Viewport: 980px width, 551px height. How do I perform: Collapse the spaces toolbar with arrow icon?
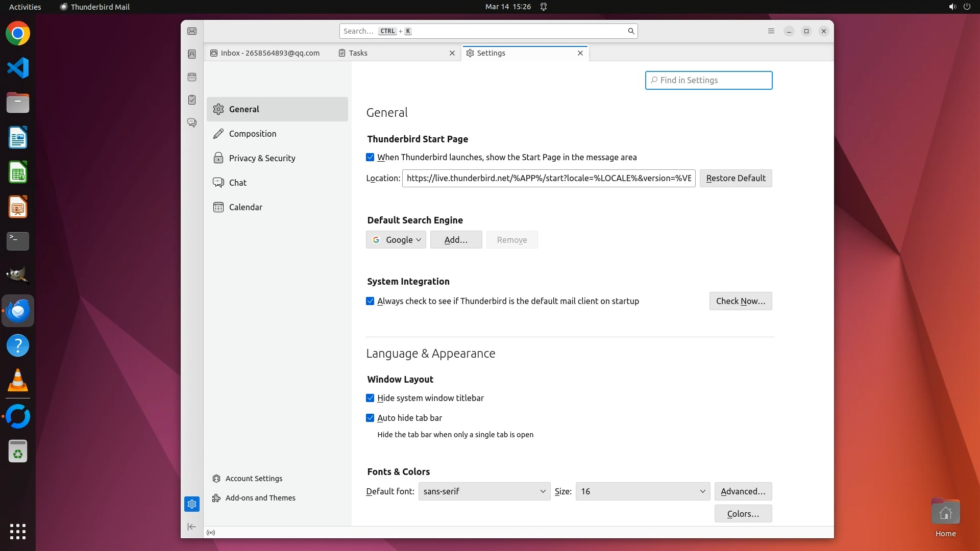tap(192, 527)
